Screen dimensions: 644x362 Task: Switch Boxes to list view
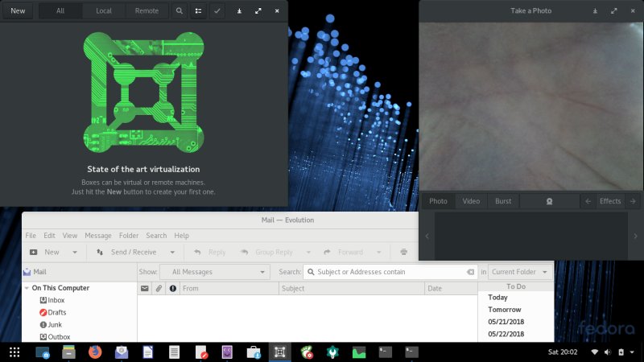point(199,11)
